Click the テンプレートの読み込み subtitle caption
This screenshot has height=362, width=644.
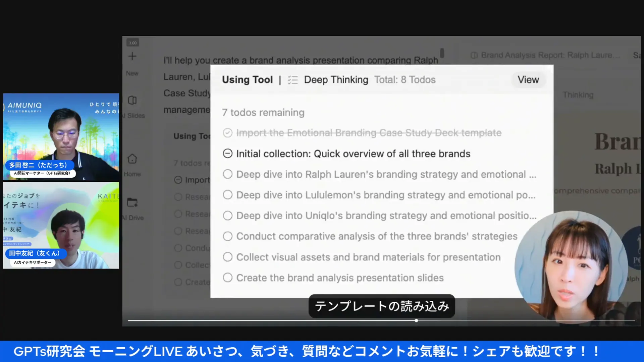pos(382,306)
